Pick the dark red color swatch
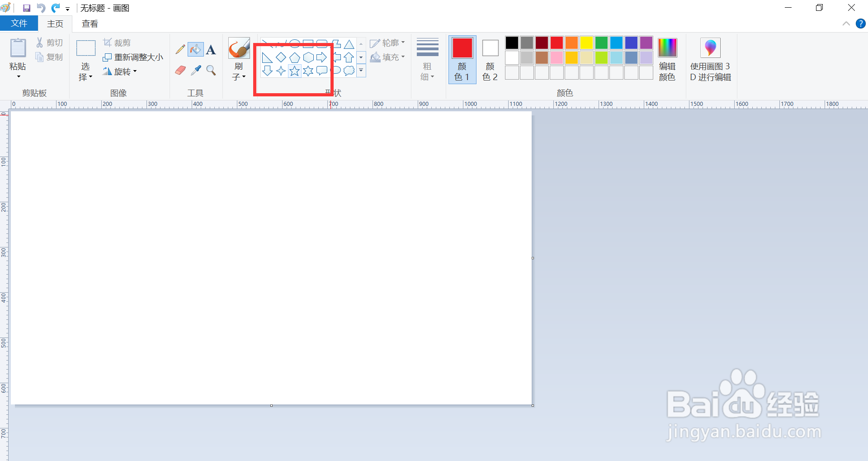Image resolution: width=868 pixels, height=461 pixels. pyautogui.click(x=542, y=43)
